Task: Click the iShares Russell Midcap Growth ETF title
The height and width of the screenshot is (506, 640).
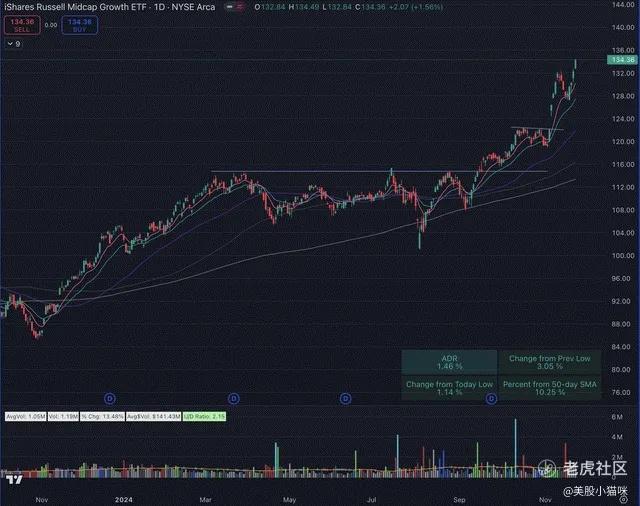Action: pyautogui.click(x=75, y=7)
